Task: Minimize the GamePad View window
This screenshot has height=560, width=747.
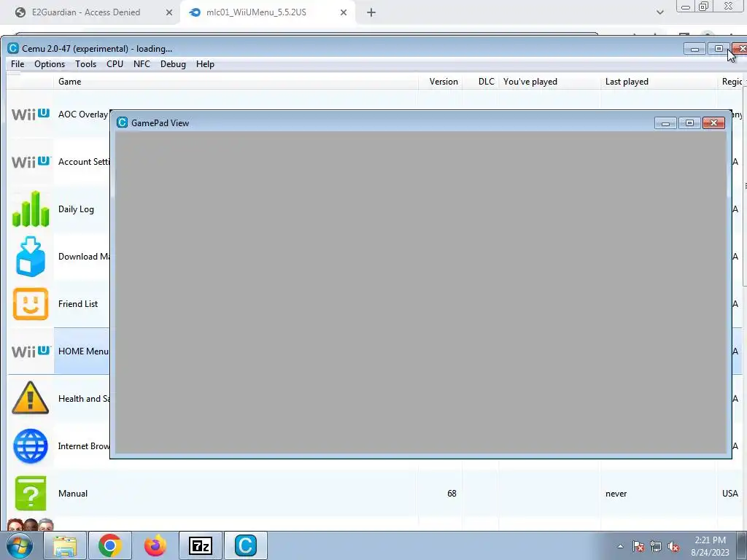Action: click(665, 123)
